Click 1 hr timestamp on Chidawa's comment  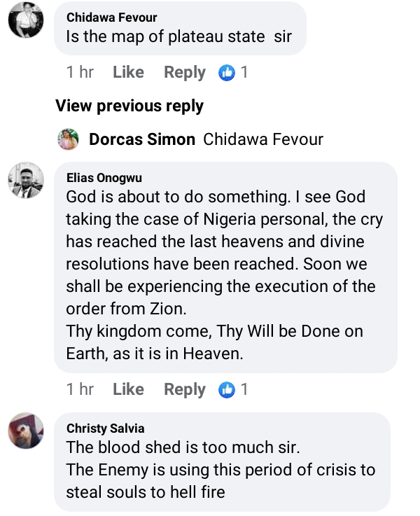click(80, 72)
